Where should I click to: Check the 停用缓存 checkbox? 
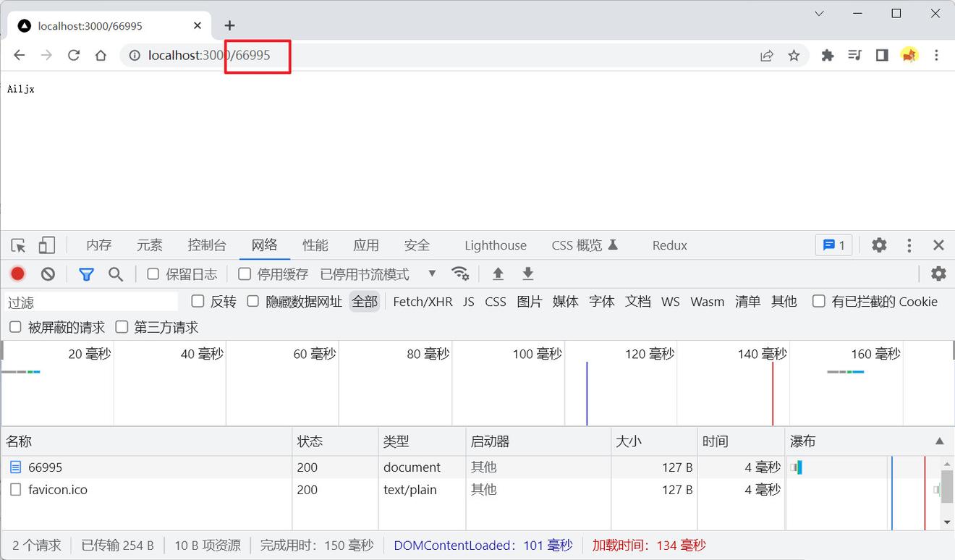(x=245, y=273)
